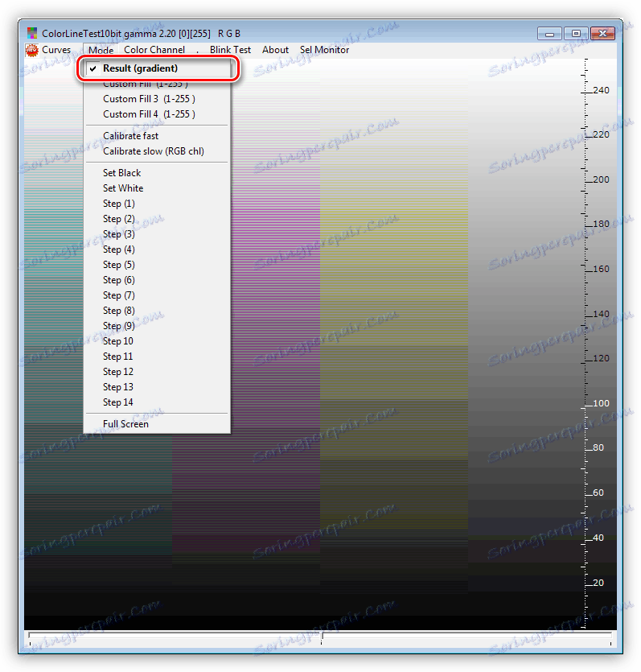Click the 80 mark on the scale
Viewport: 641px width, 672px height.
pyautogui.click(x=598, y=447)
